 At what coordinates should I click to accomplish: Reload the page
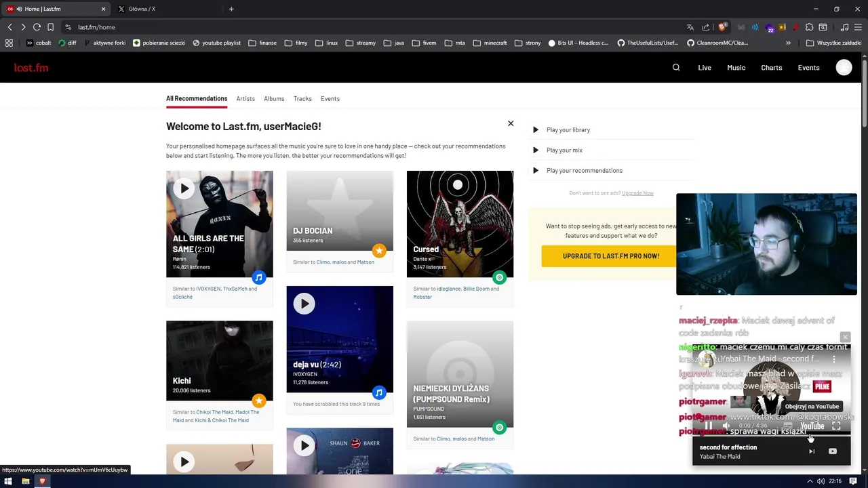[37, 27]
